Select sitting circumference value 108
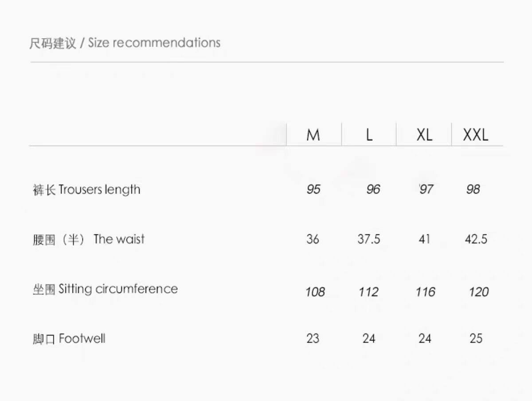 (315, 292)
